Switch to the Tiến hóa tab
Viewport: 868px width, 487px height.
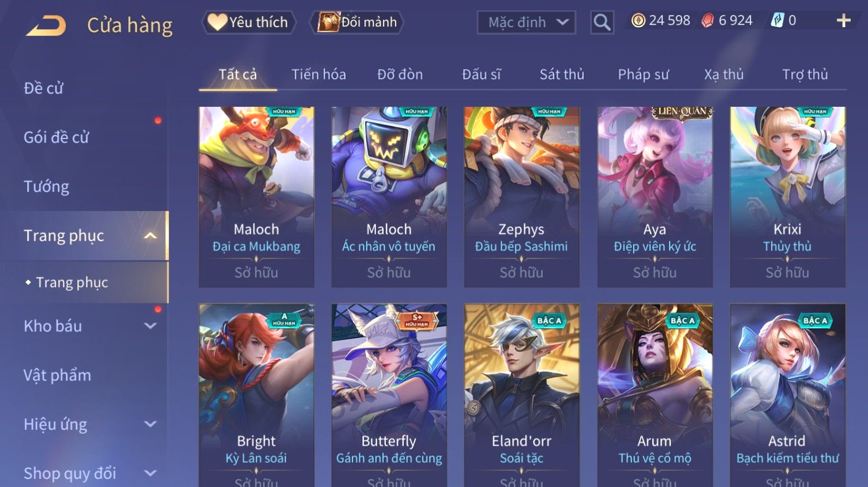318,74
